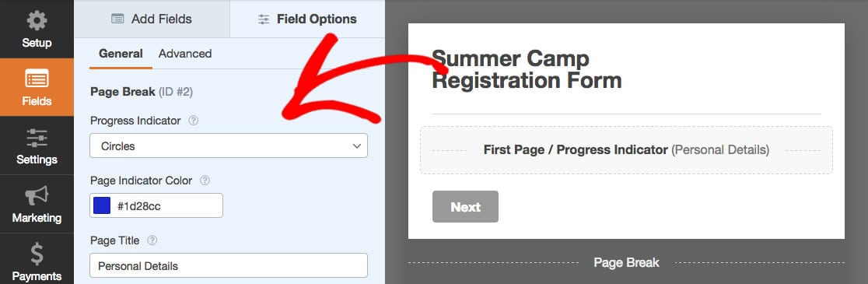
Task: Click the Page Title help icon
Action: [x=152, y=240]
